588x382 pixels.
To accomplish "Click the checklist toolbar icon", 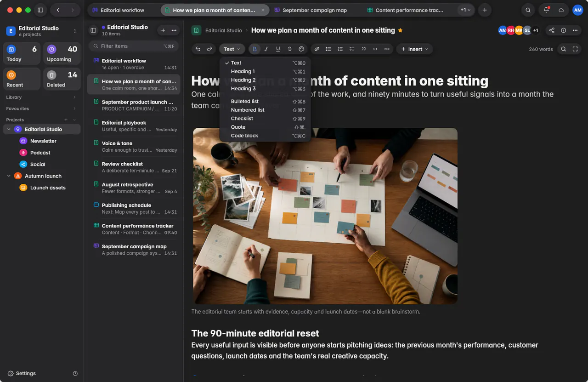I will click(352, 49).
